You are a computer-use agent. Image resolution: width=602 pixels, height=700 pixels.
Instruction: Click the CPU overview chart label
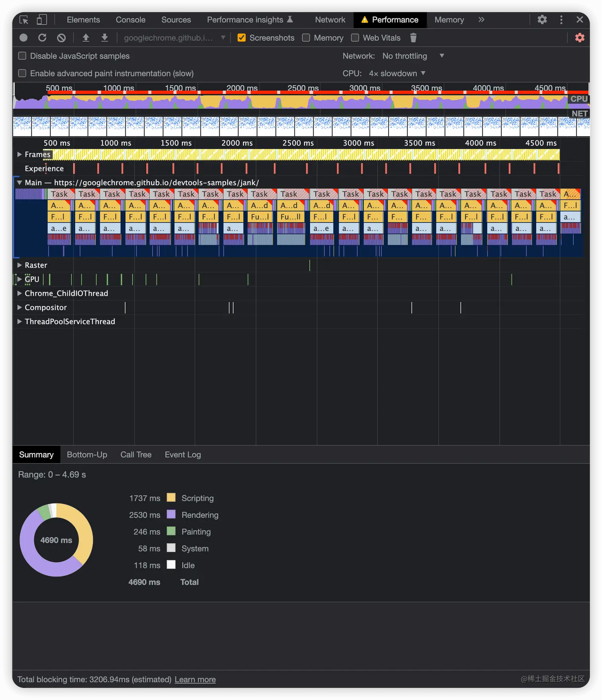click(579, 99)
